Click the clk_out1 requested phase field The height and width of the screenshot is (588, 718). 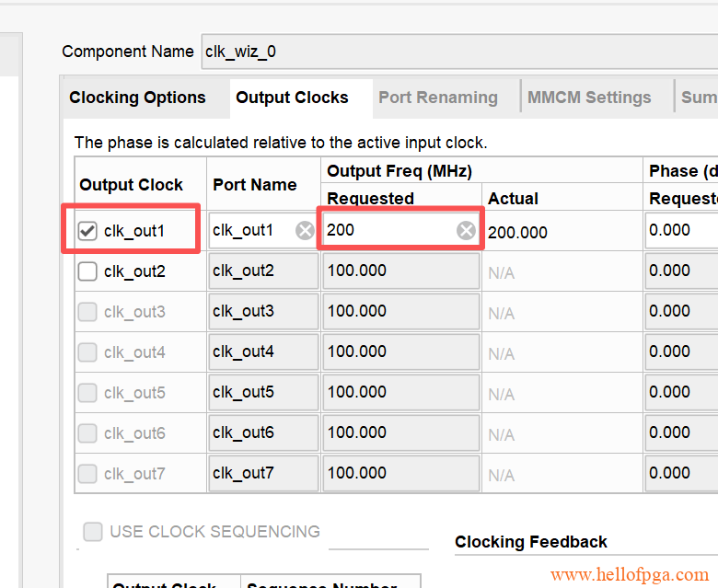click(681, 231)
